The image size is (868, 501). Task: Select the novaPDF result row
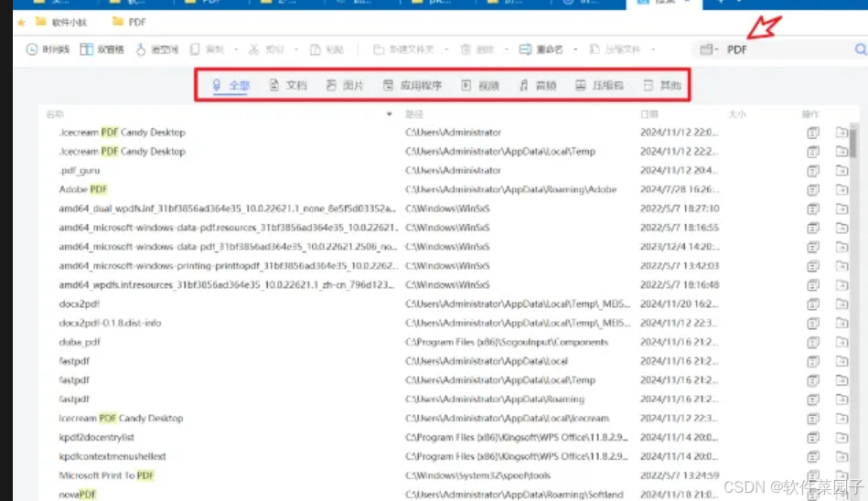[x=445, y=494]
